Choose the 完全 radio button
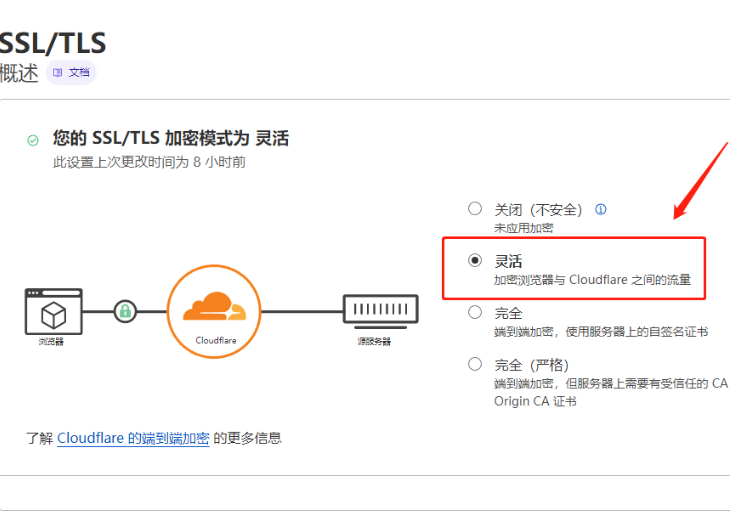Screen dimensions: 730x524 (475, 312)
